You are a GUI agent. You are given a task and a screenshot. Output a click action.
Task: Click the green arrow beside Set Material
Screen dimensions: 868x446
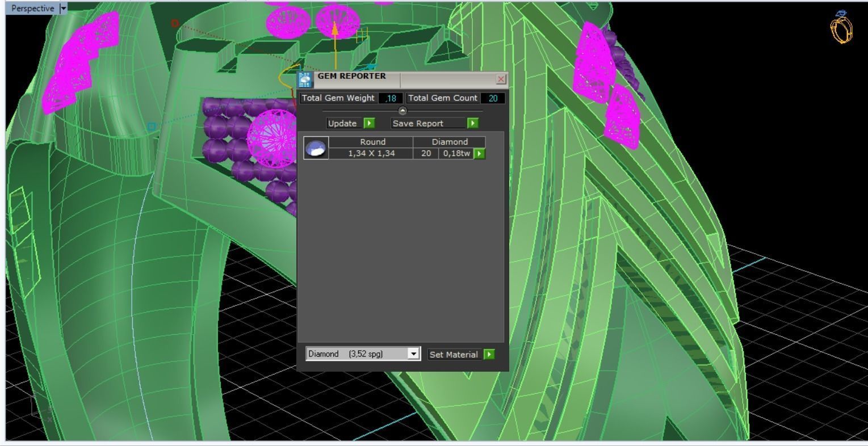point(489,355)
